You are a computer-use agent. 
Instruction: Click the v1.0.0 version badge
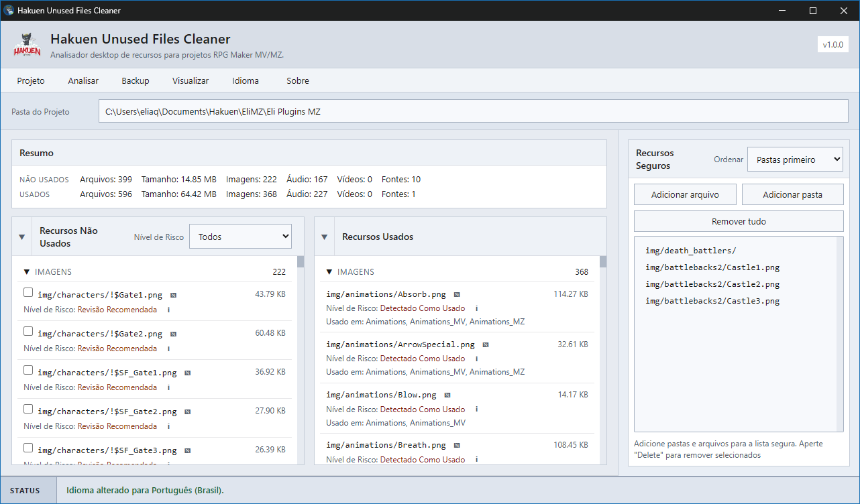[832, 44]
